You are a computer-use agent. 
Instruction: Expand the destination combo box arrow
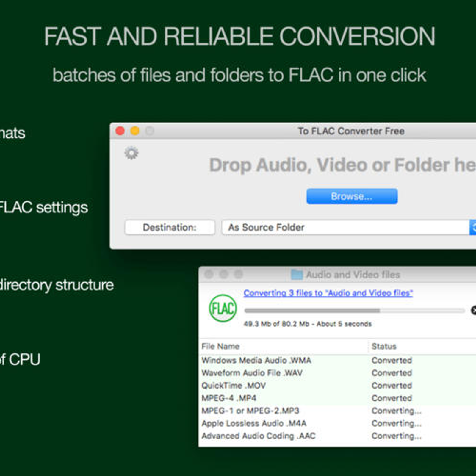[x=473, y=227]
